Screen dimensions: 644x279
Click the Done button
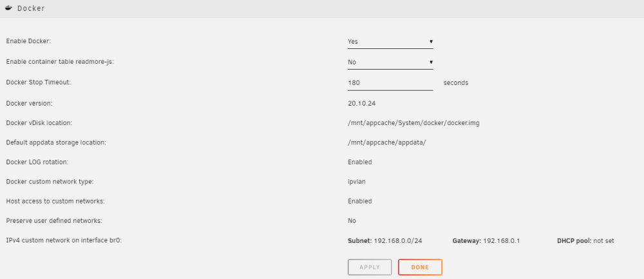tap(420, 267)
